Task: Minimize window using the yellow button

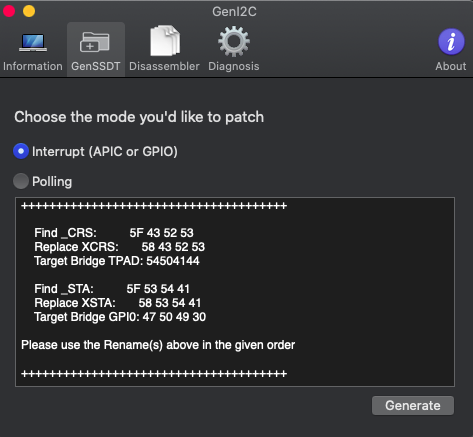Action: [x=29, y=11]
